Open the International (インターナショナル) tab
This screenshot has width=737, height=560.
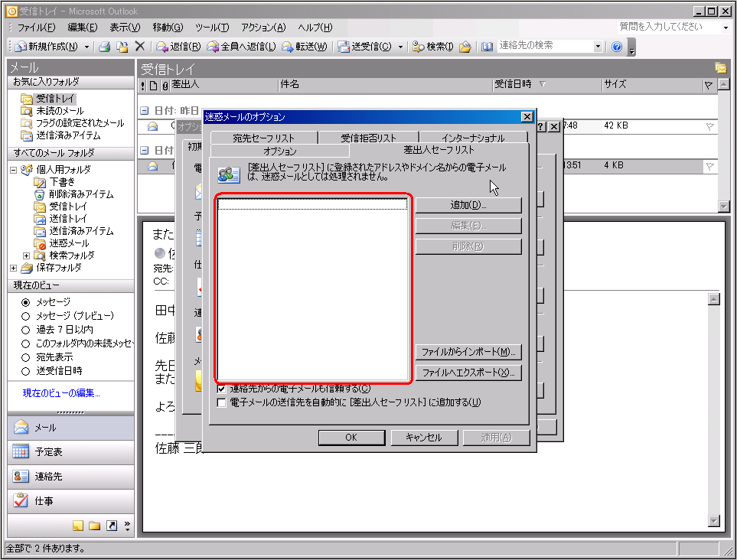(473, 138)
